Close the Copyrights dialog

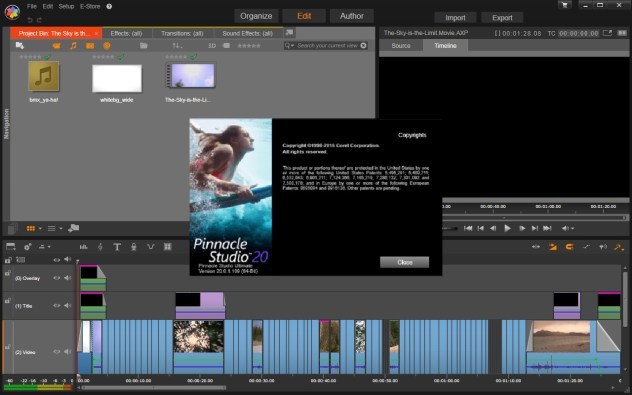tap(404, 262)
